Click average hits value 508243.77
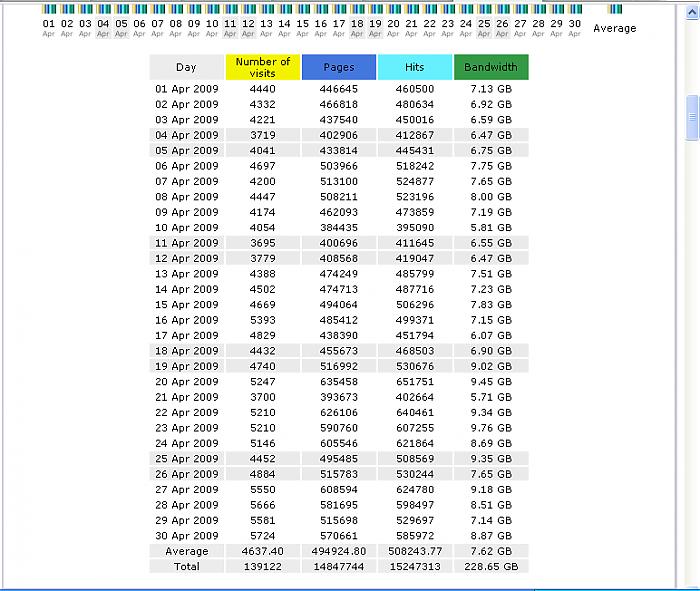700x591 pixels. [x=415, y=551]
